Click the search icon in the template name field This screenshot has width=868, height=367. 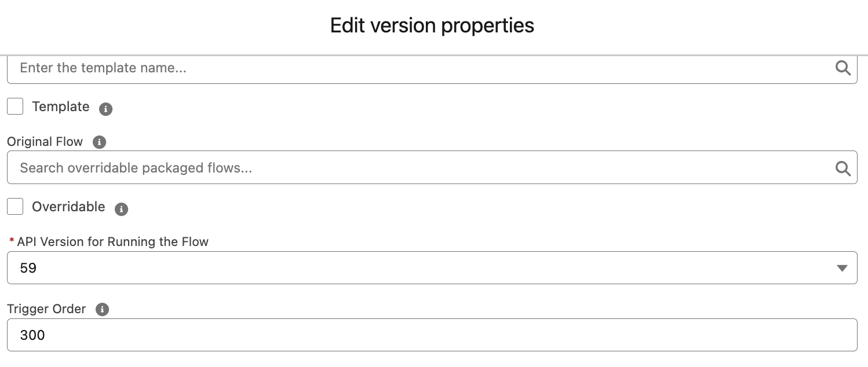click(x=843, y=68)
